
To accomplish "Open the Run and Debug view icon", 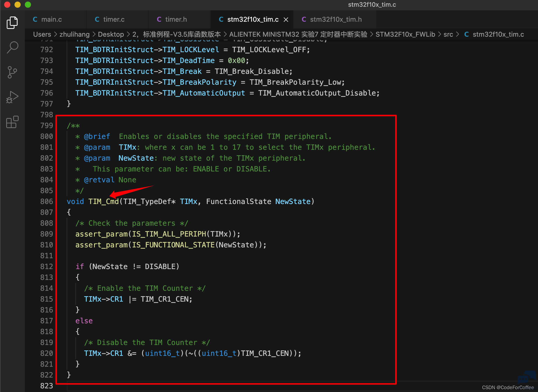I will pyautogui.click(x=12, y=97).
